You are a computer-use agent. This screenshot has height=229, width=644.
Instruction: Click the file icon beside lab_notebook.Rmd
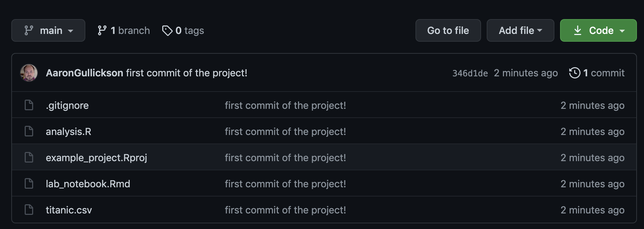29,183
